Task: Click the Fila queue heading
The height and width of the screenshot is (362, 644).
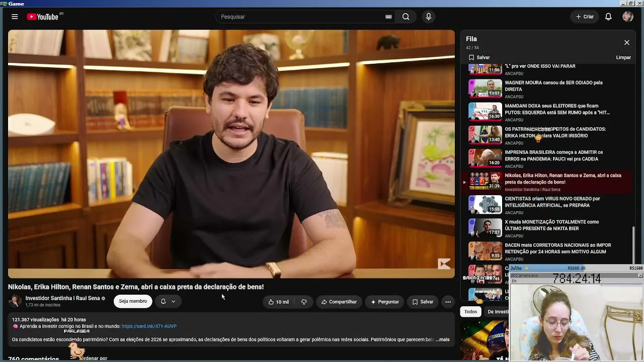Action: (471, 39)
